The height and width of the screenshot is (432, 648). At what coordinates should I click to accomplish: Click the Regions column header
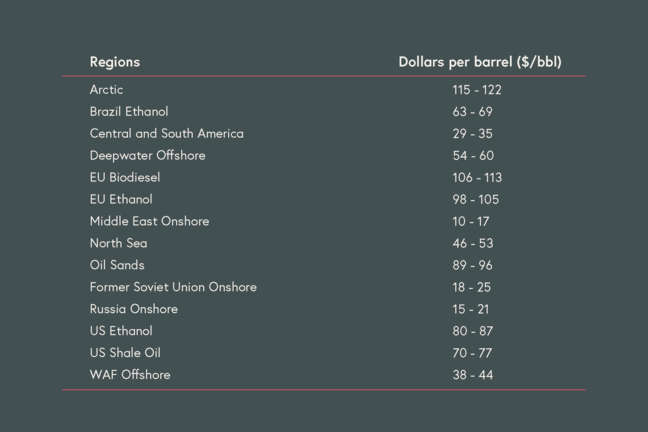coord(115,62)
